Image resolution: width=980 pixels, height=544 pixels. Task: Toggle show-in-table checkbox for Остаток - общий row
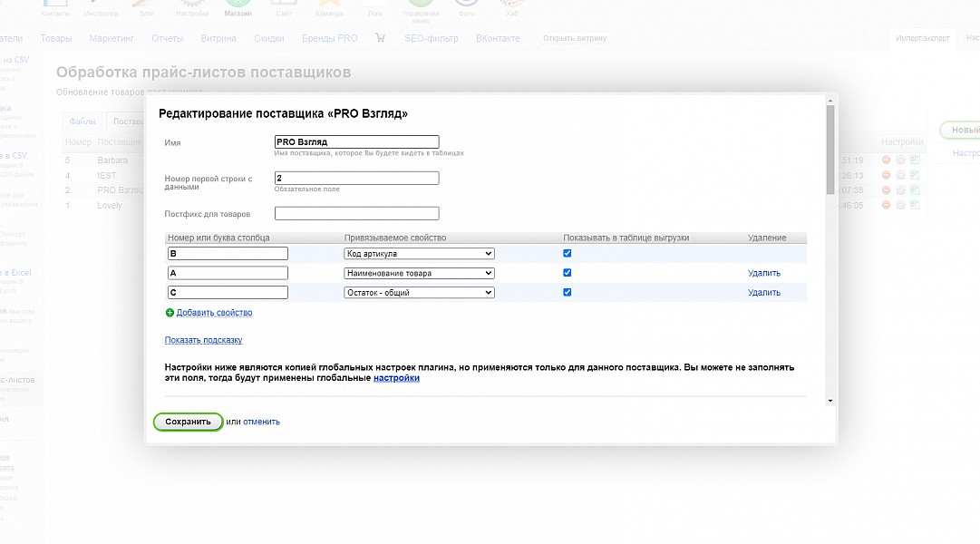tap(568, 292)
